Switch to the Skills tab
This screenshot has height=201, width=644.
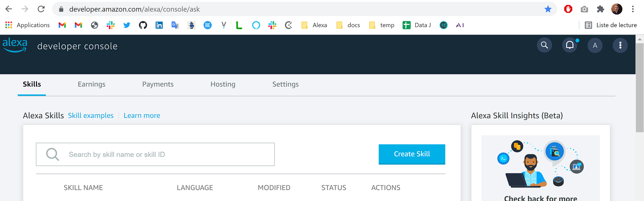[32, 84]
